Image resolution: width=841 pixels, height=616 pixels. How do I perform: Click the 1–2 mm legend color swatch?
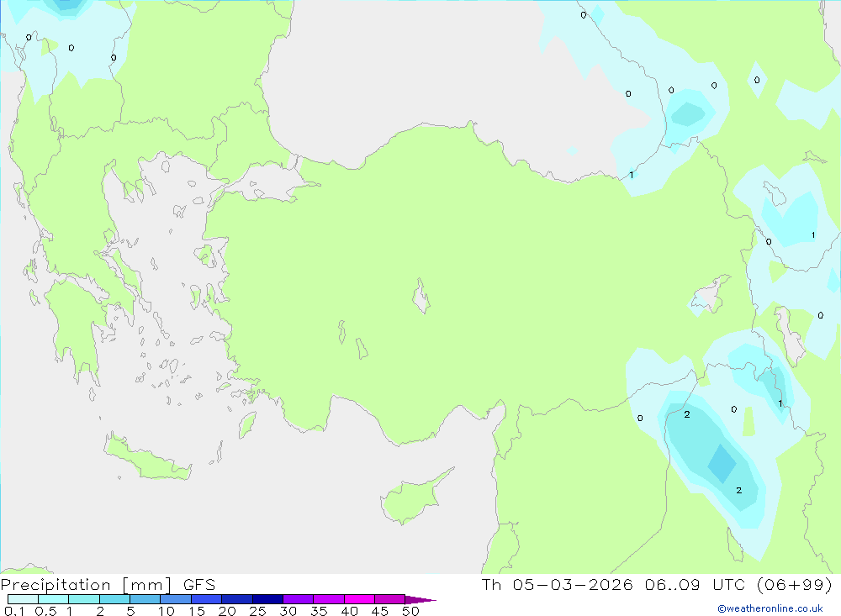pyautogui.click(x=84, y=599)
